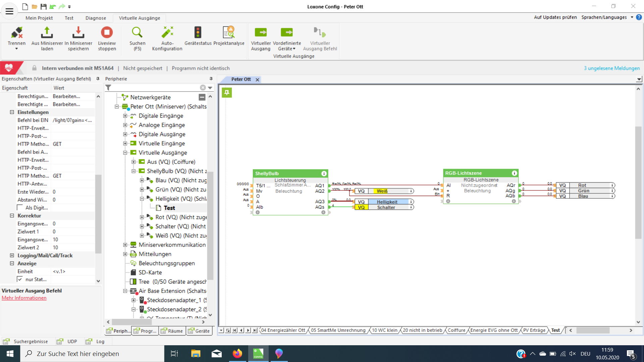Load program from Miniserver icon
Viewport: 644px width, 362px height.
point(47,33)
